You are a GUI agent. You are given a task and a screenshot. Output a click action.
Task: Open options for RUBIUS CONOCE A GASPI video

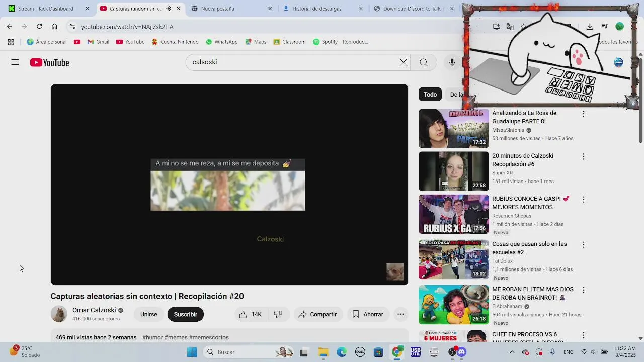pyautogui.click(x=584, y=200)
